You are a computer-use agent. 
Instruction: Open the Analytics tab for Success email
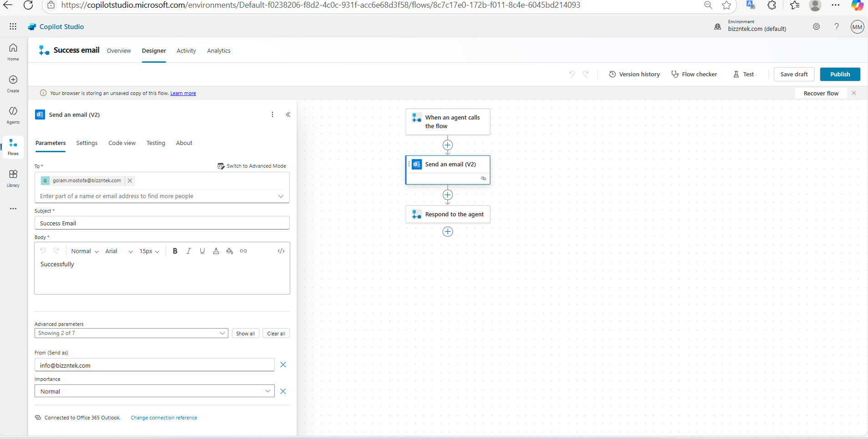[219, 50]
